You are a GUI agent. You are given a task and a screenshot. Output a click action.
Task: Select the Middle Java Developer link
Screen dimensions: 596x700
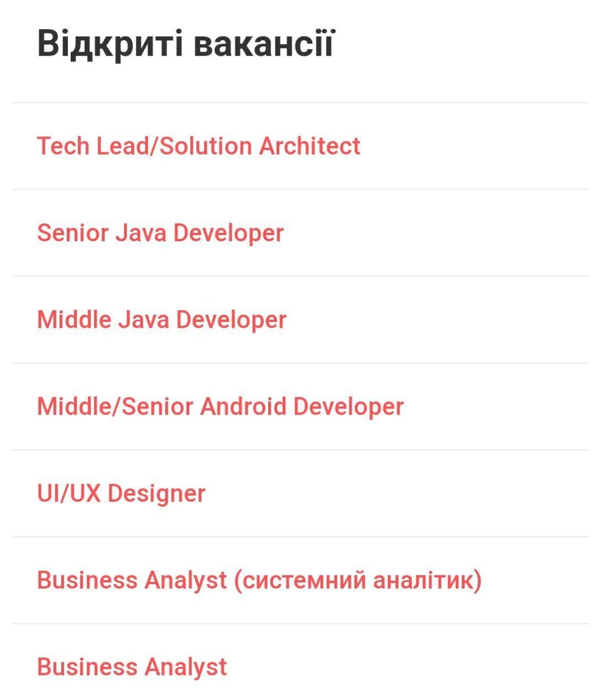162,320
